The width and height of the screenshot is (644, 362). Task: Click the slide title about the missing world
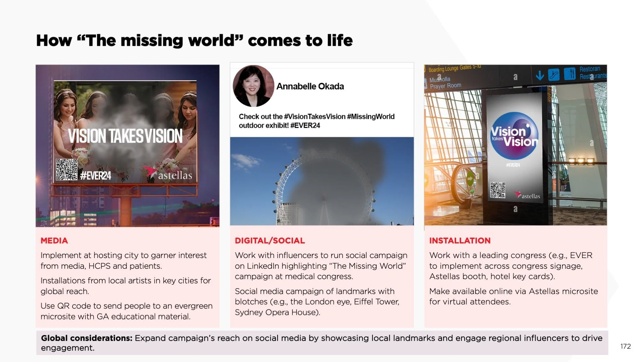tap(194, 41)
